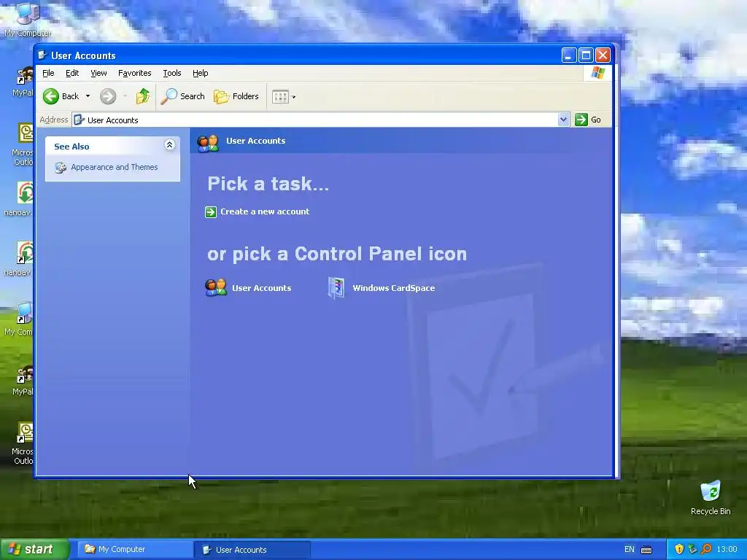Open the Tools menu
Image resolution: width=747 pixels, height=560 pixels.
tap(172, 73)
